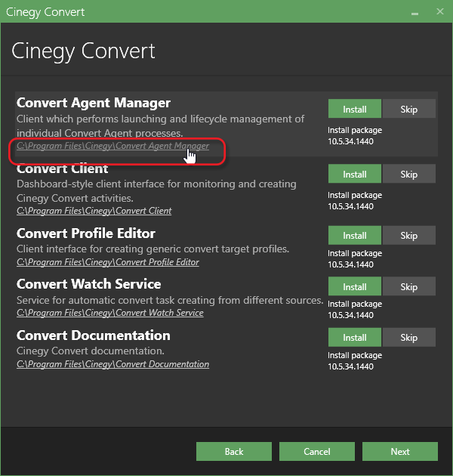Click Install for Convert Agent Manager

tap(354, 109)
